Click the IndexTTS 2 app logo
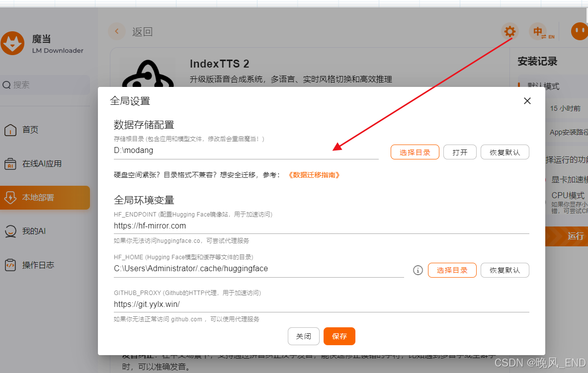The width and height of the screenshot is (588, 373). coord(148,73)
